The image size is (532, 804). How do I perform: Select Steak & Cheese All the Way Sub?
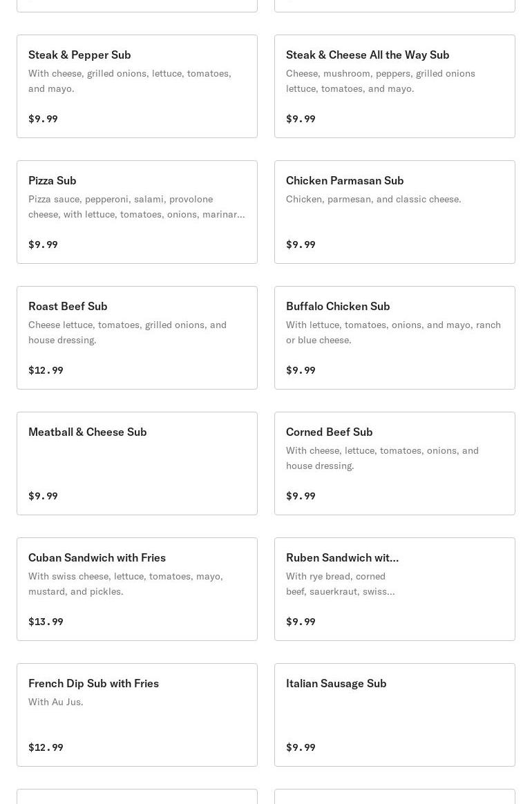tap(395, 86)
